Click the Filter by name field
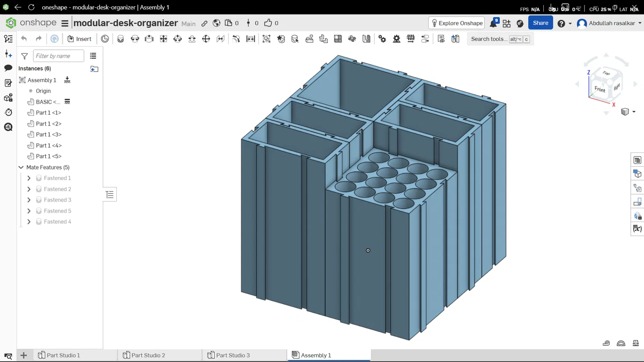The height and width of the screenshot is (362, 644). point(59,56)
